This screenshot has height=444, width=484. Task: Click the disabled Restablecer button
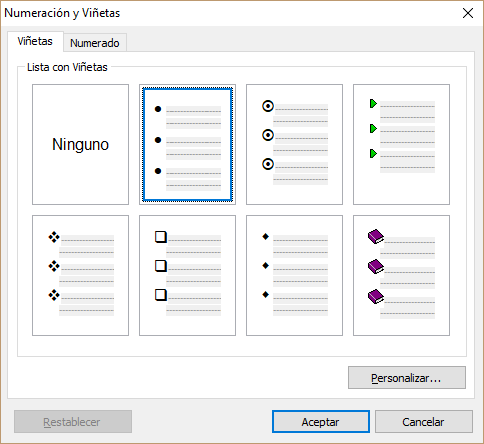[x=73, y=422]
